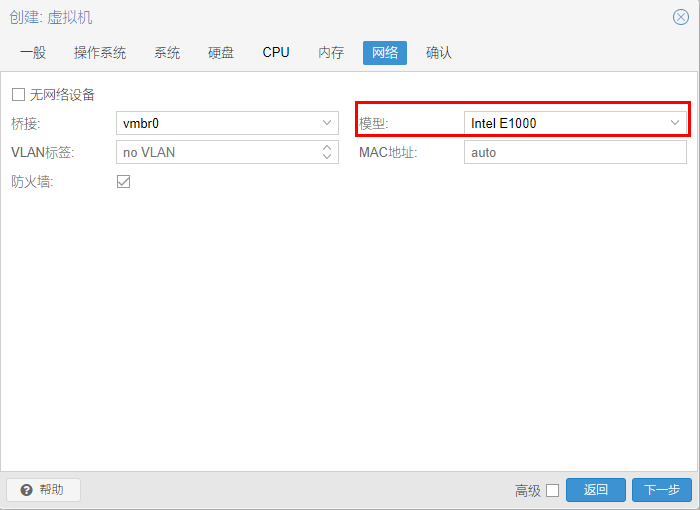This screenshot has height=510, width=700.
Task: Decrease the VLAN标签 spinner value
Action: click(327, 156)
